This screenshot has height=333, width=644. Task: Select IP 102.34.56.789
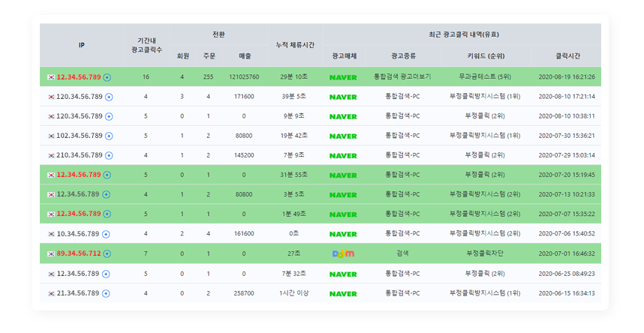tap(80, 136)
